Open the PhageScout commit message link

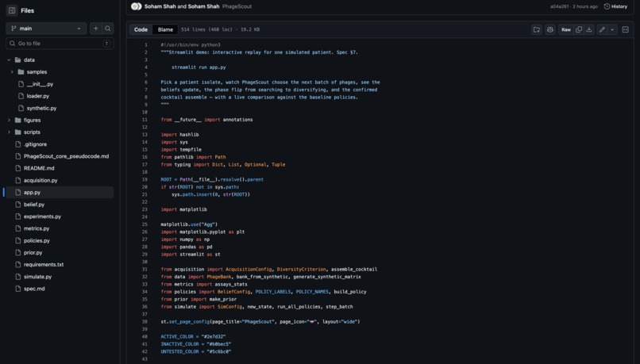tap(237, 6)
